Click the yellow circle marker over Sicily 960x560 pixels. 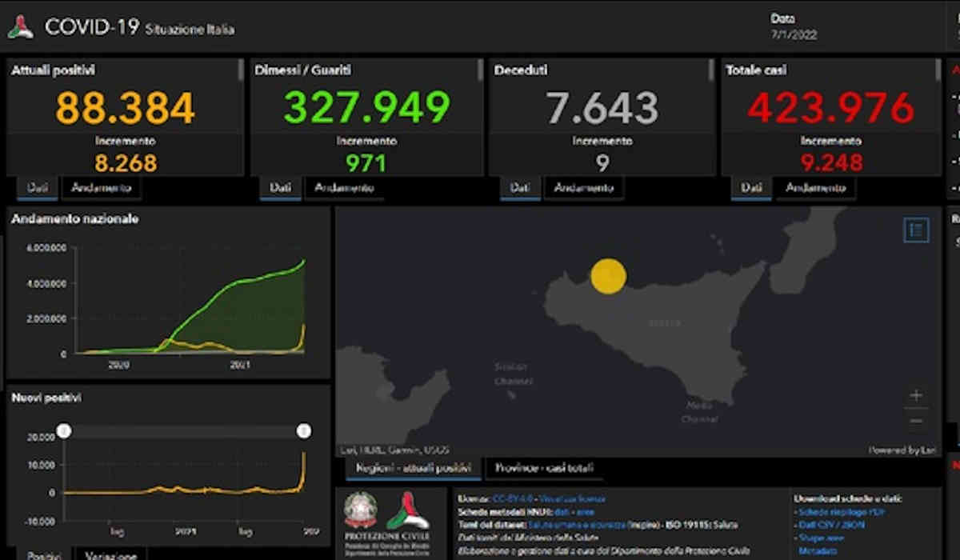(x=608, y=276)
